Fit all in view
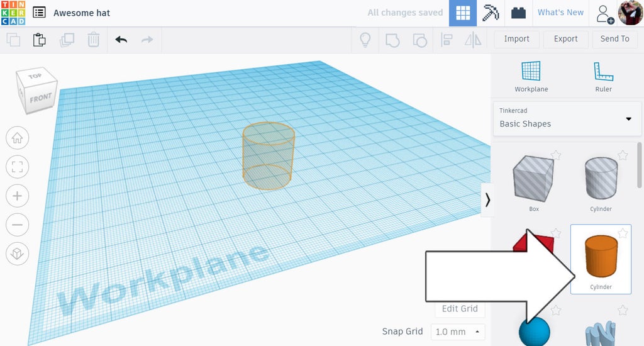This screenshot has width=644, height=346. click(17, 167)
